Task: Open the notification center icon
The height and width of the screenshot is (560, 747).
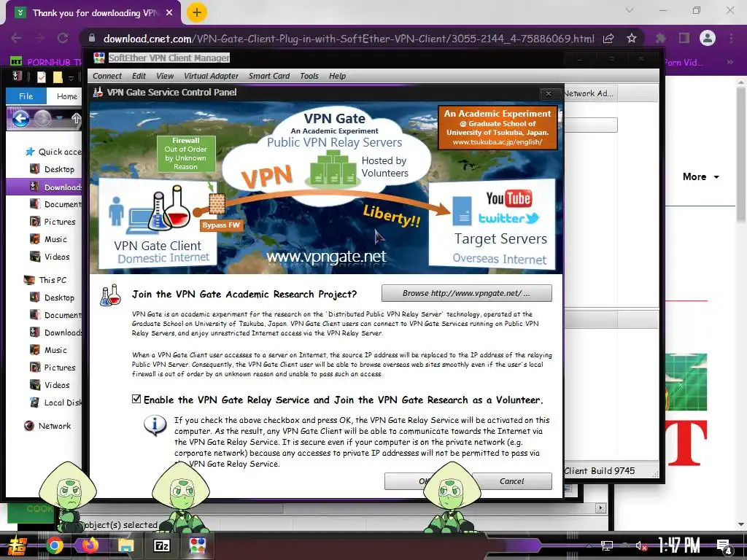Action: (724, 547)
